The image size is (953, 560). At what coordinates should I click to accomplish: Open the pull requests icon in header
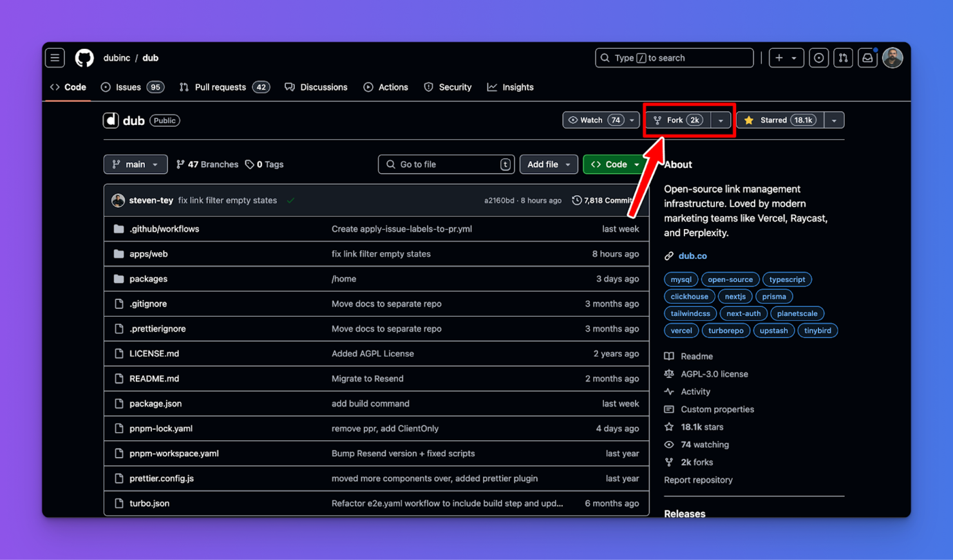coord(842,57)
